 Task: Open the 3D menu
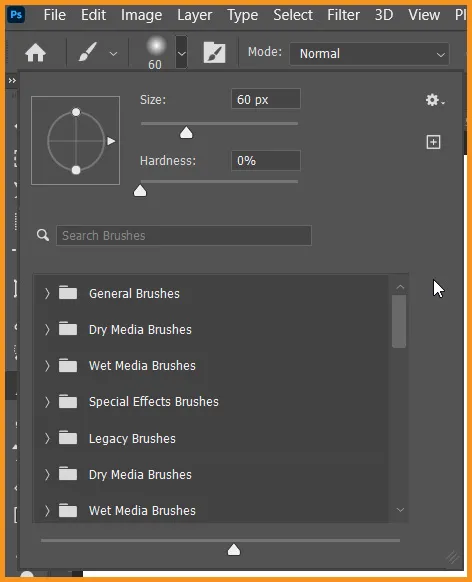click(x=384, y=15)
